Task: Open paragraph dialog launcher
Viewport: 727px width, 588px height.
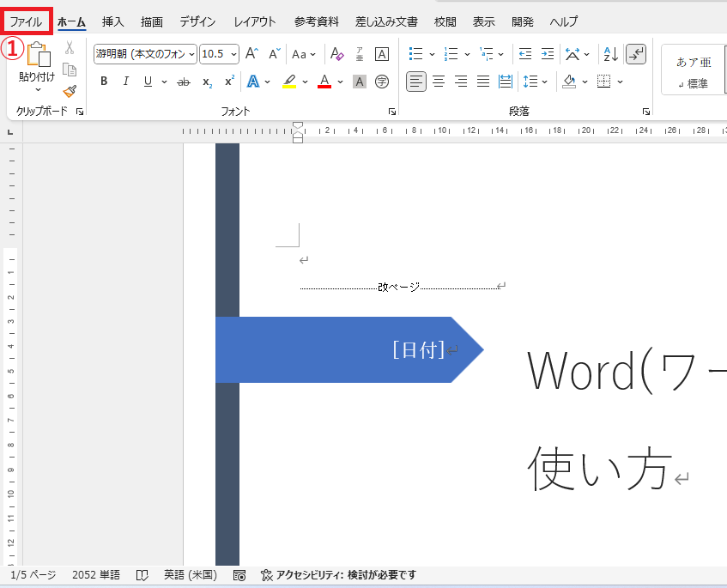Action: pos(646,112)
